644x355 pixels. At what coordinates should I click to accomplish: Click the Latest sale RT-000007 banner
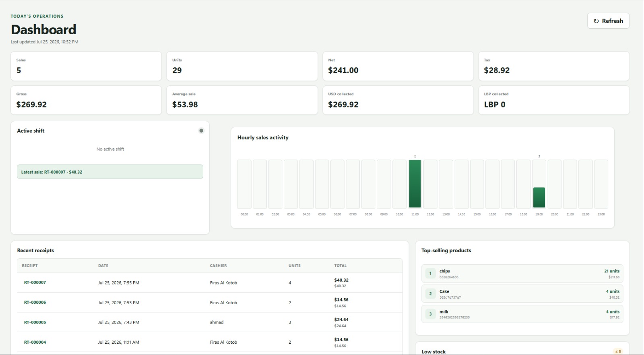click(x=110, y=172)
